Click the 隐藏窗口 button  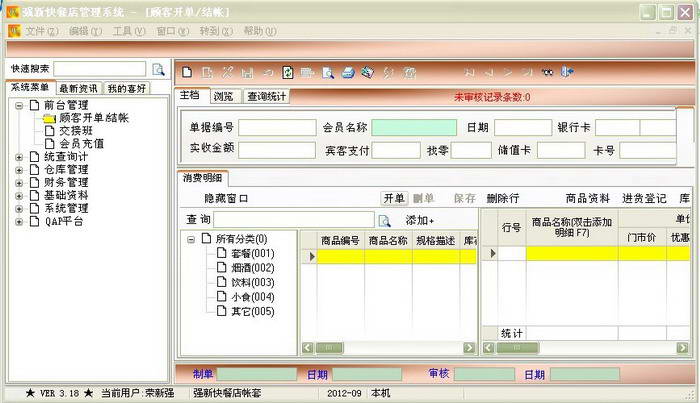pos(226,198)
